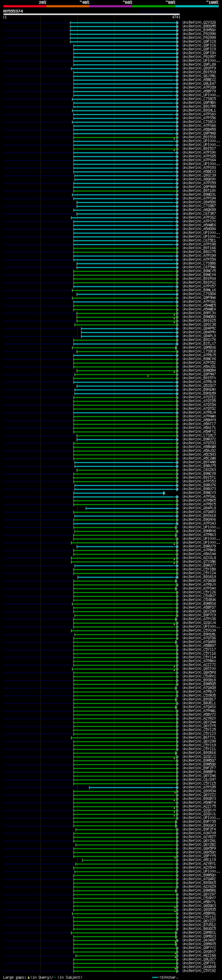View hit UniRef100_B7U512

click(199, 925)
